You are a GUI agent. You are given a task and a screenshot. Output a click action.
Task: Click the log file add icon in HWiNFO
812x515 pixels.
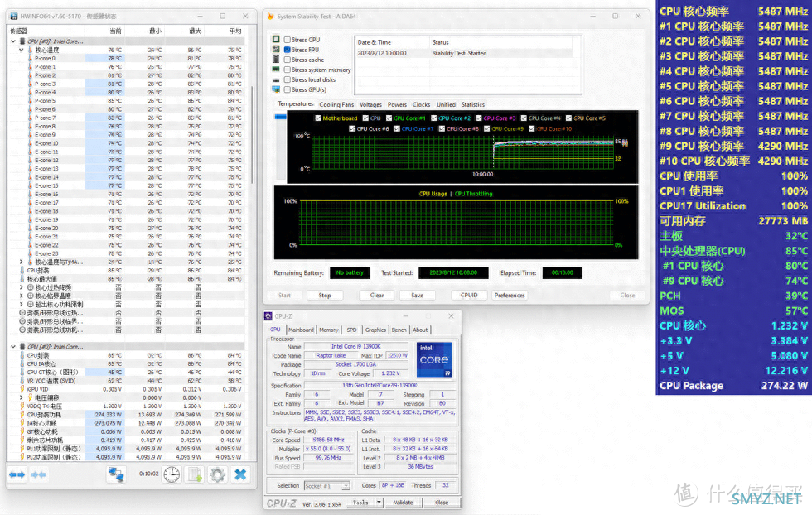coord(196,474)
